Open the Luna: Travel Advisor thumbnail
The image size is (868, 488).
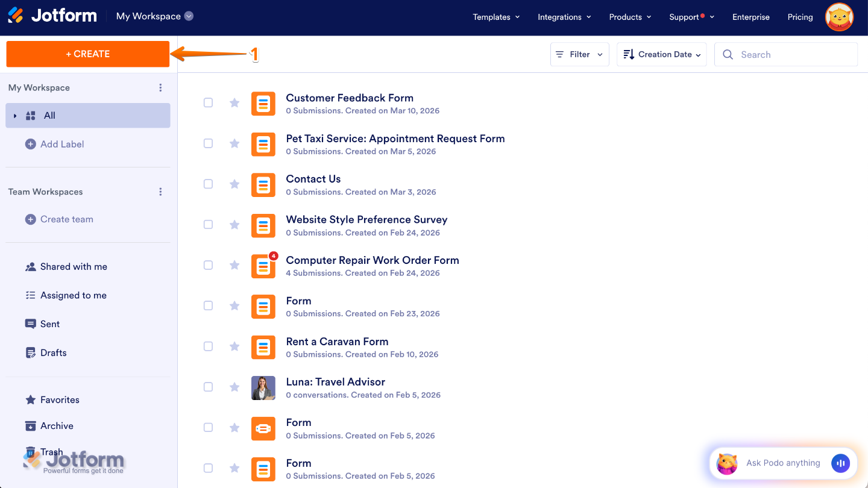click(263, 388)
